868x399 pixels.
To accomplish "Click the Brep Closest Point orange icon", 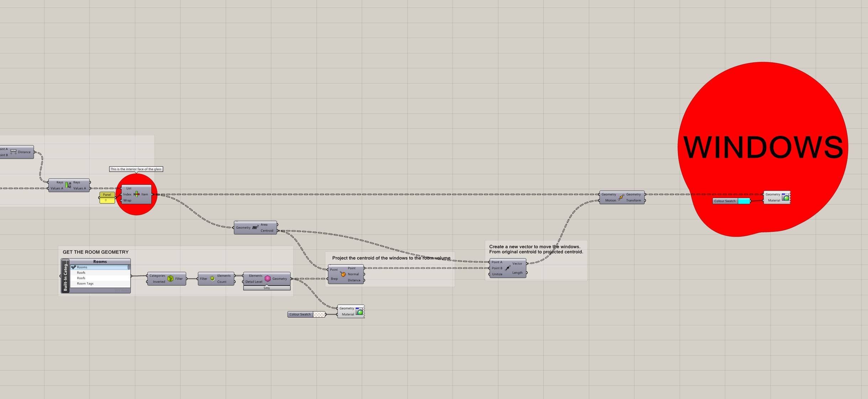I will click(x=343, y=274).
